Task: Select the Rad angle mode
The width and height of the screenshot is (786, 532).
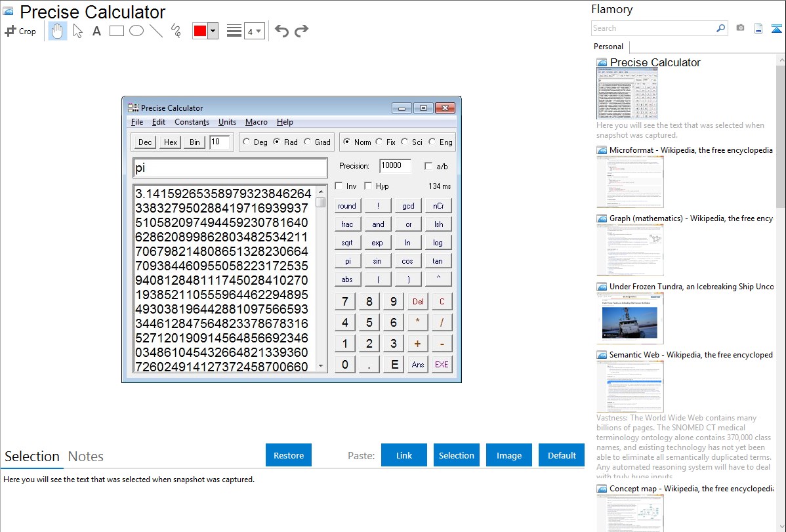Action: tap(285, 142)
